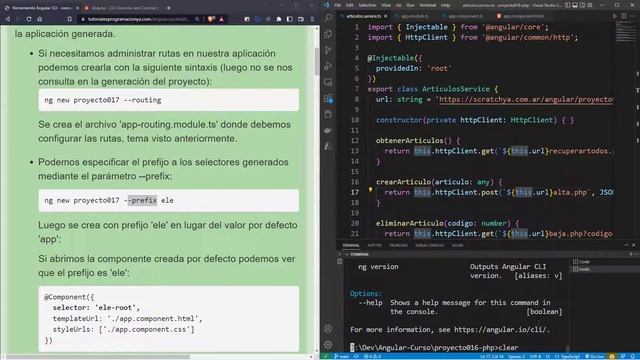This screenshot has height=360, width=640.
Task: Open the Run menu in VS Code
Action: click(411, 5)
